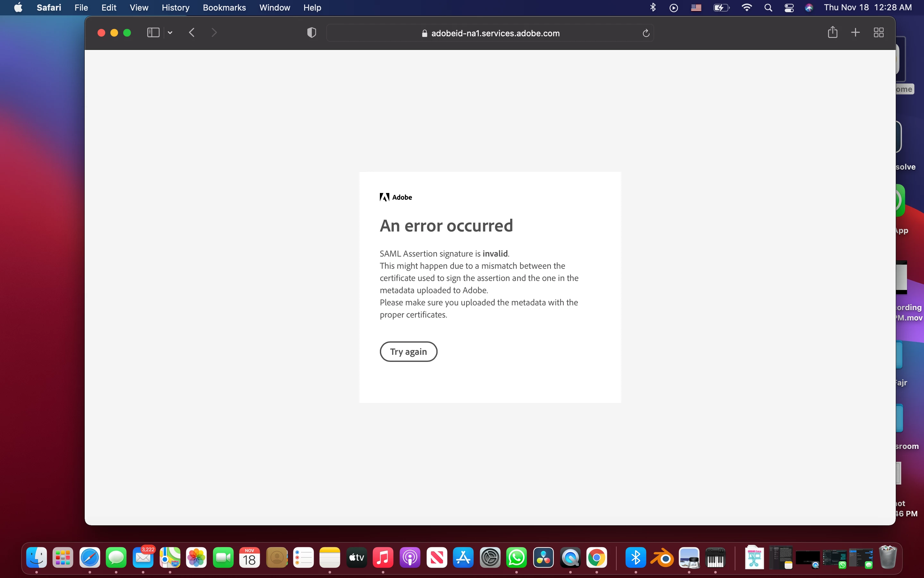Go forward to the next page
The width and height of the screenshot is (924, 578).
click(x=214, y=33)
